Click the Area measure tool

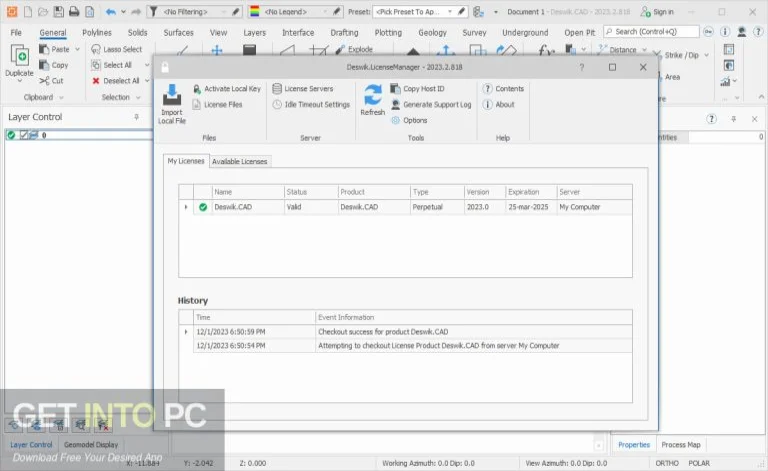(x=672, y=77)
